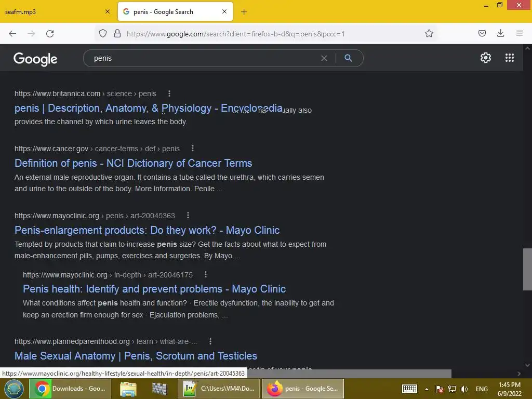Screen dimensions: 532x399
Task: Click the padlock site security icon
Action: click(117, 33)
